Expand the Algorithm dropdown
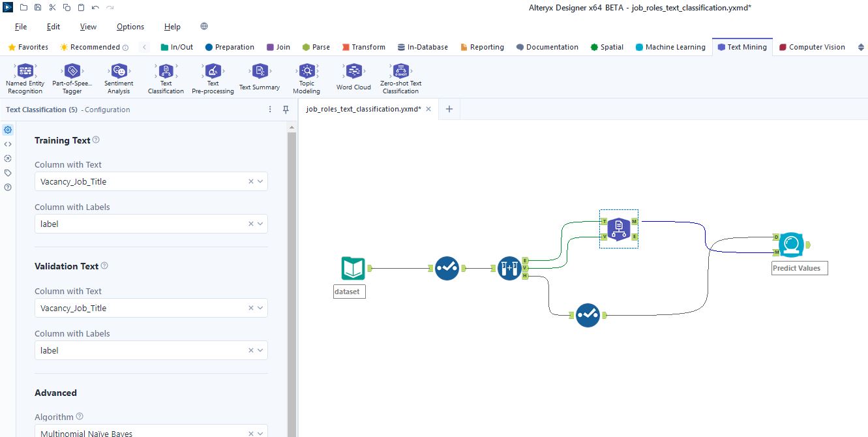The height and width of the screenshot is (437, 868). coord(261,432)
